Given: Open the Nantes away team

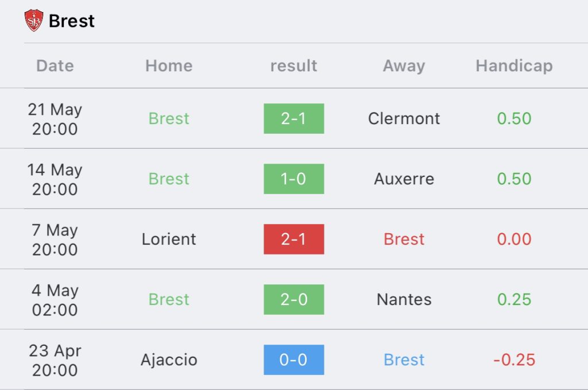Looking at the screenshot, I should 404,299.
